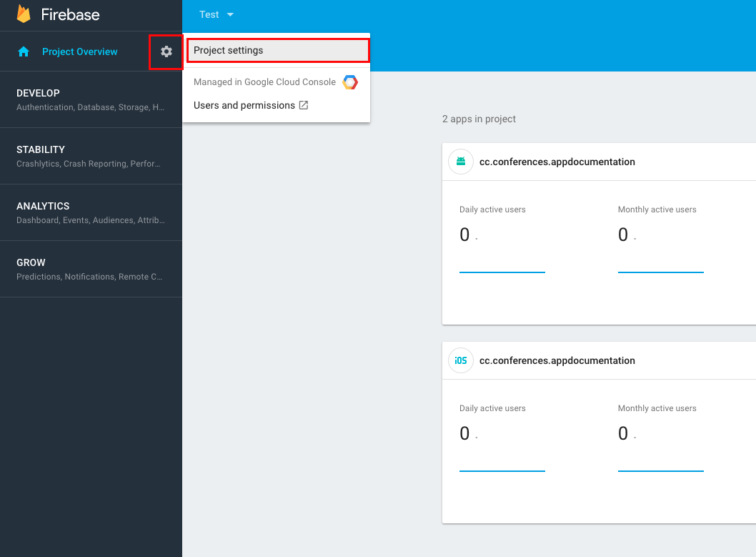Image resolution: width=756 pixels, height=557 pixels.
Task: Click the Google Cloud Console hexagon icon
Action: [x=350, y=82]
